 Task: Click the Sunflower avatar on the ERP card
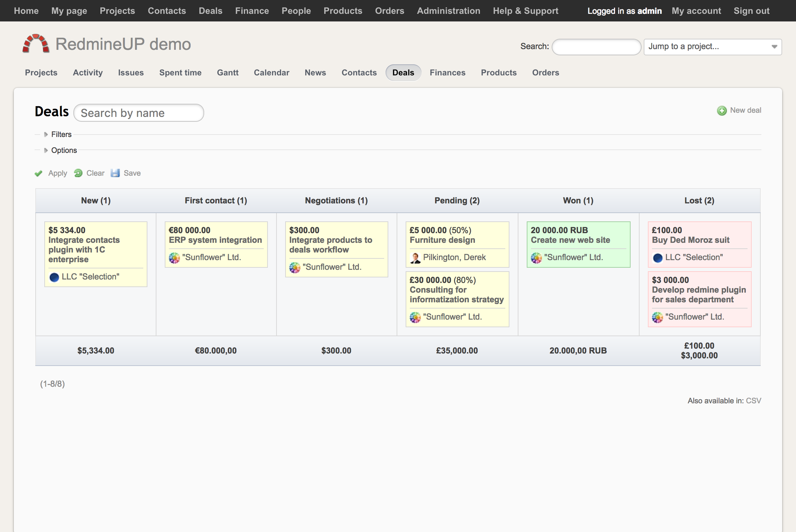[x=174, y=258]
